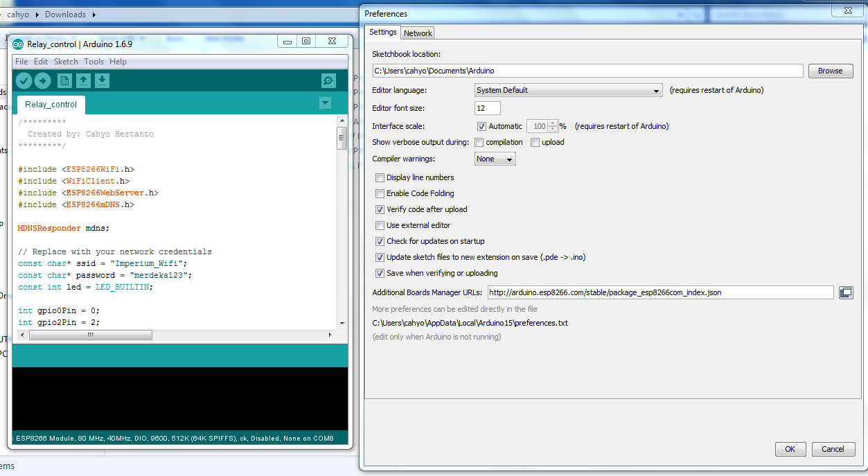Enable Code Folding checkbox
The height and width of the screenshot is (476, 868).
click(380, 193)
